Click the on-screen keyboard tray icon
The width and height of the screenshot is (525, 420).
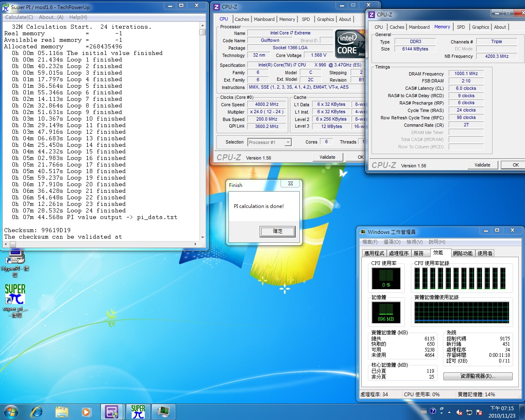click(x=424, y=411)
